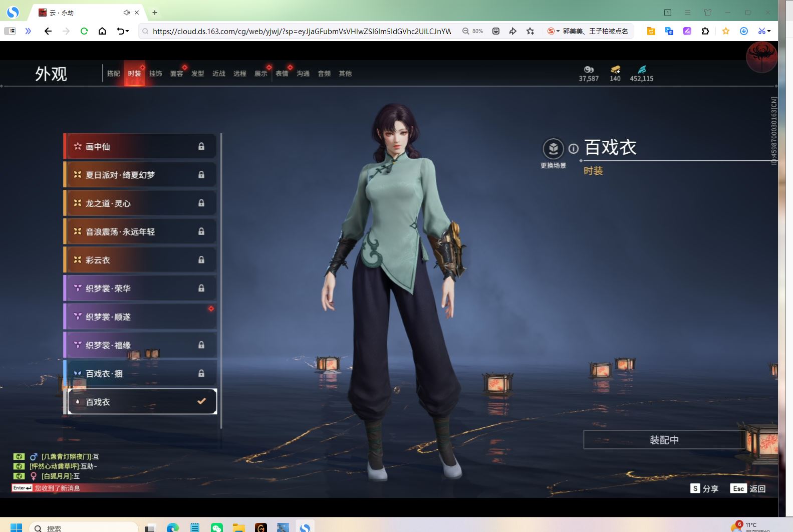Click the purple pen extension icon
Viewport: 793px width, 532px height.
[687, 31]
